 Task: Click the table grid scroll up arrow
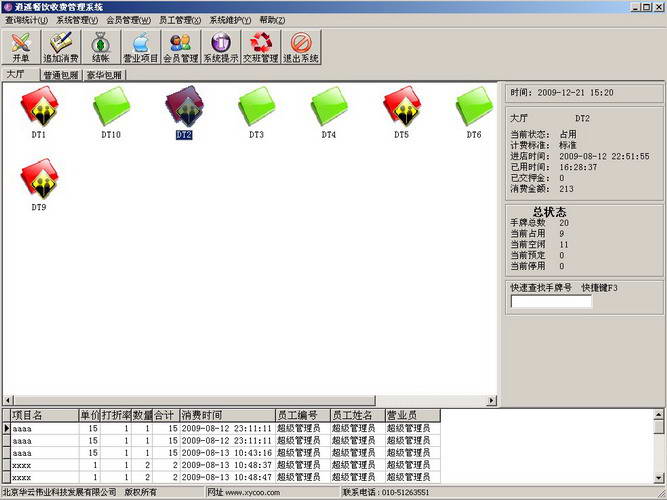pyautogui.click(x=658, y=414)
